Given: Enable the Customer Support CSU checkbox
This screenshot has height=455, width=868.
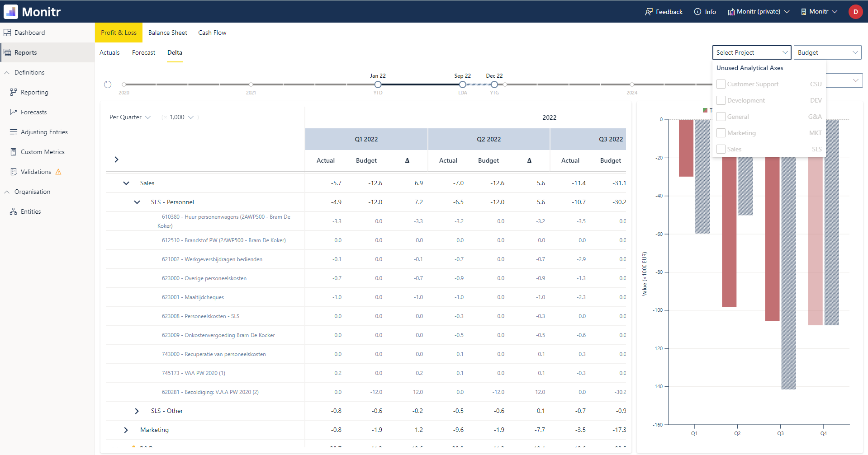Looking at the screenshot, I should coord(721,84).
